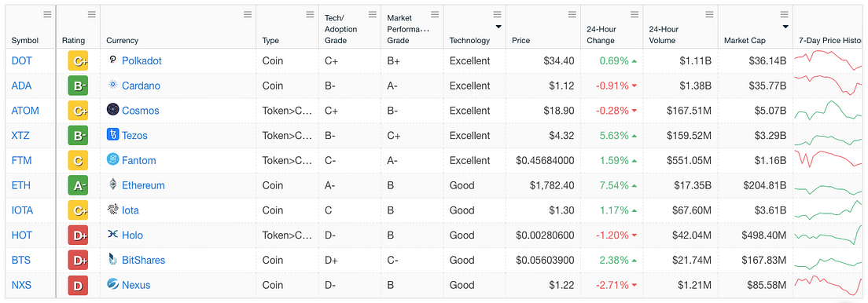Image resolution: width=868 pixels, height=303 pixels.
Task: Click the Polkadot logo icon
Action: click(x=112, y=60)
